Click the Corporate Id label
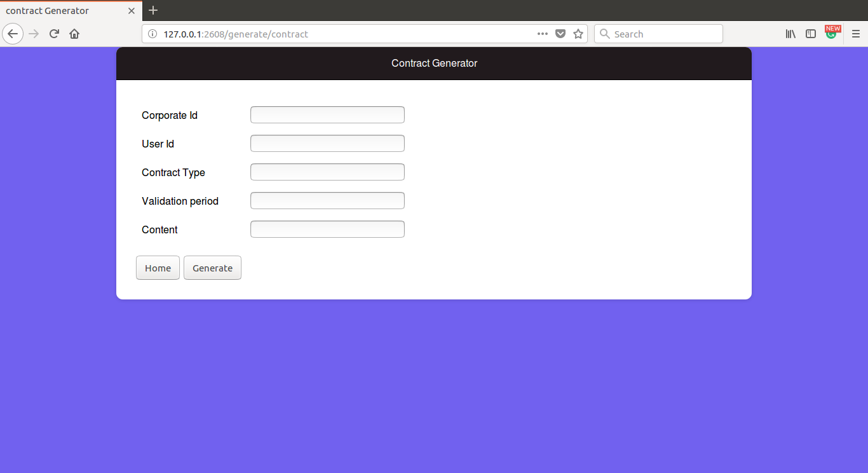Image resolution: width=868 pixels, height=473 pixels. [170, 116]
